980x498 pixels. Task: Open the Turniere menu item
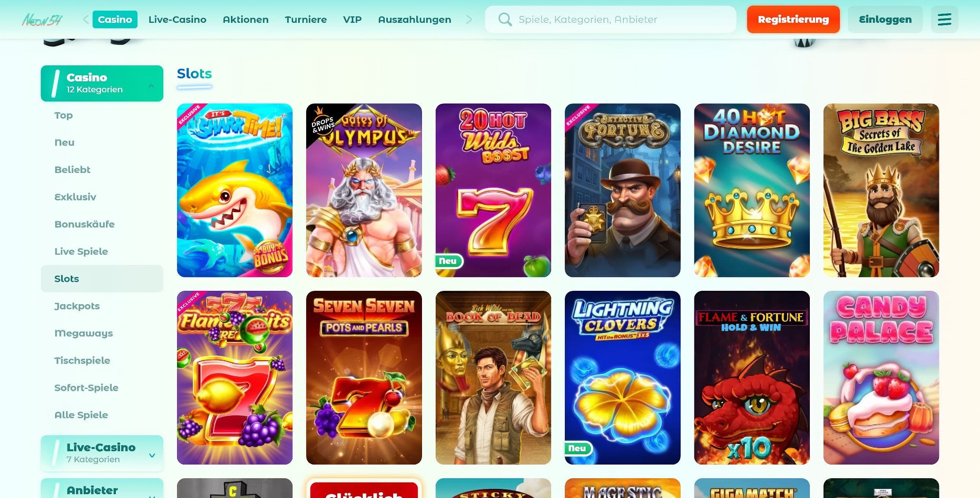pos(305,19)
